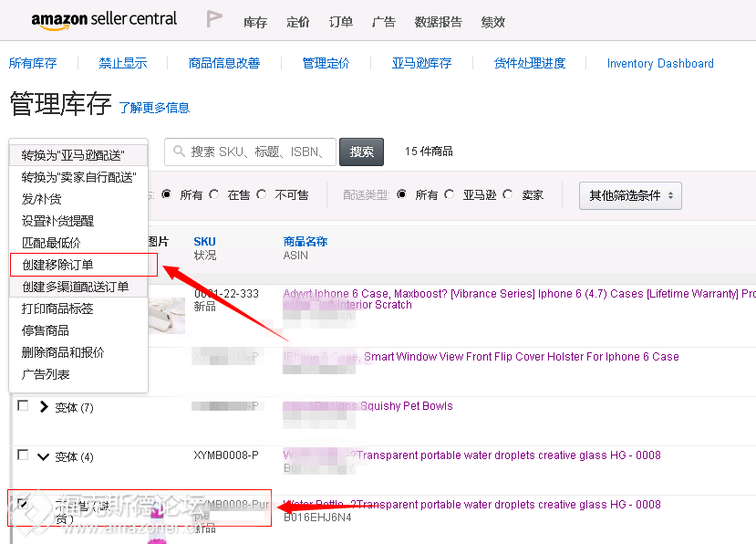Collapse the 变体 (4) row

(44, 456)
